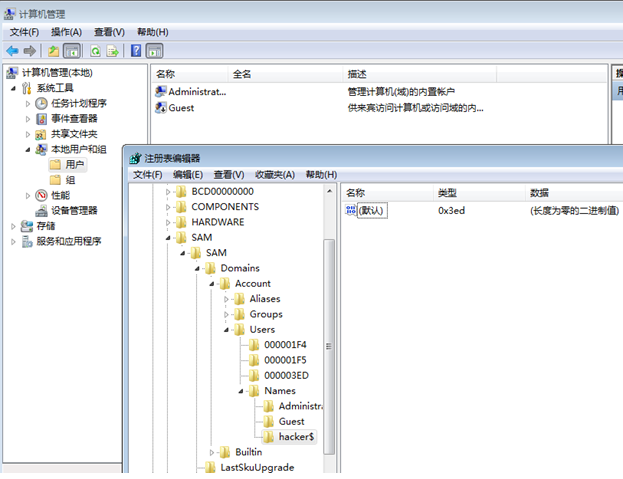Click the Local Users and Groups icon
This screenshot has width=623, height=479.
click(x=41, y=149)
